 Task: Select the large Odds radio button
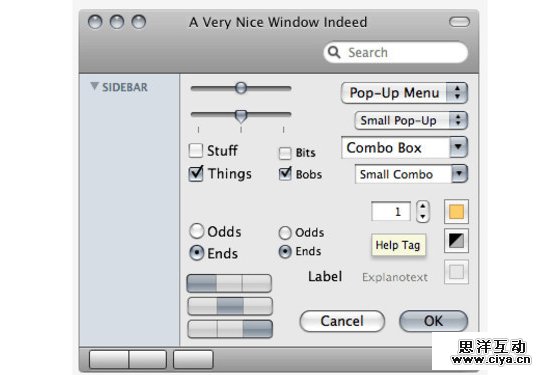point(196,231)
